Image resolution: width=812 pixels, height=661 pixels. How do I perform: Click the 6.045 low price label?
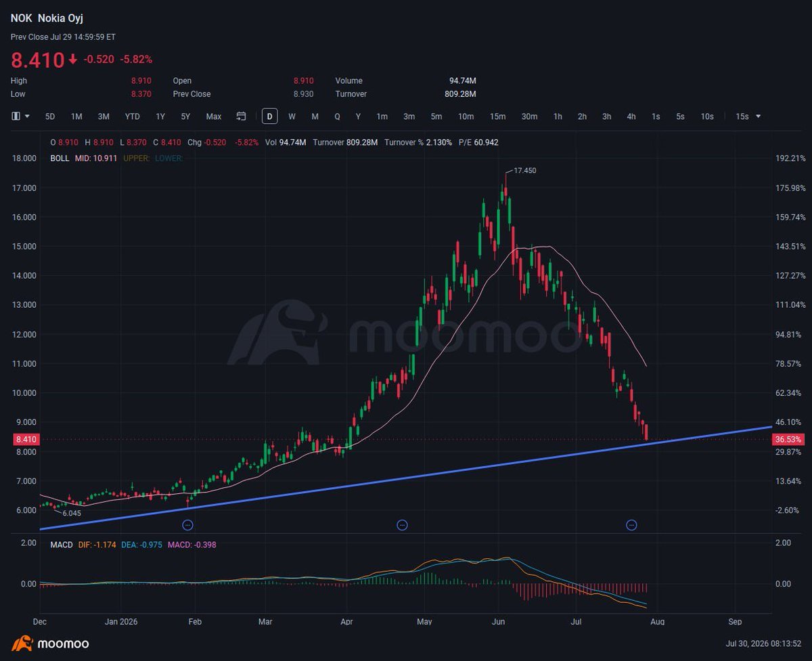click(x=72, y=514)
